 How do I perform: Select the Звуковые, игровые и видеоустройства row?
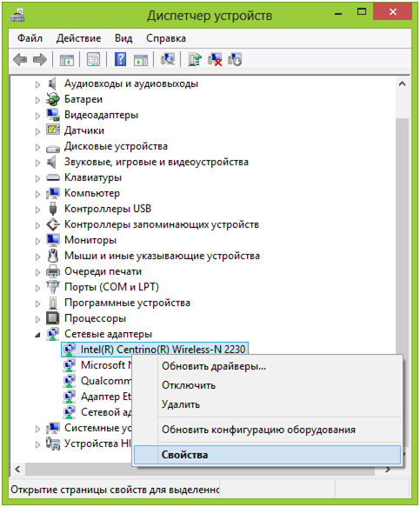tap(157, 162)
